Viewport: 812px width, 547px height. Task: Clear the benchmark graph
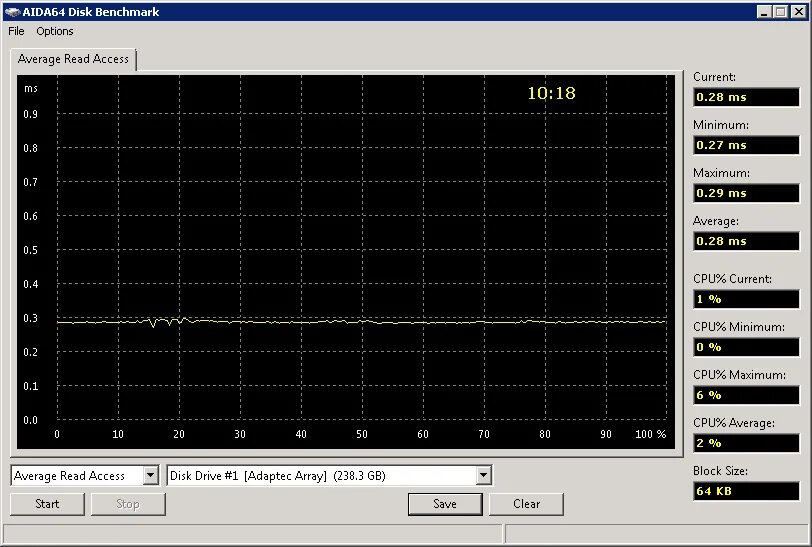pyautogui.click(x=526, y=504)
